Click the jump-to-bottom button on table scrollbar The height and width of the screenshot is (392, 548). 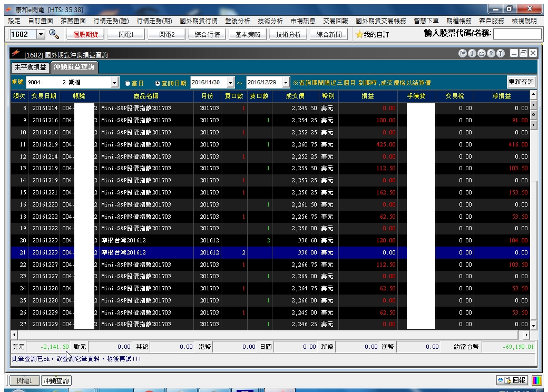pos(533,125)
